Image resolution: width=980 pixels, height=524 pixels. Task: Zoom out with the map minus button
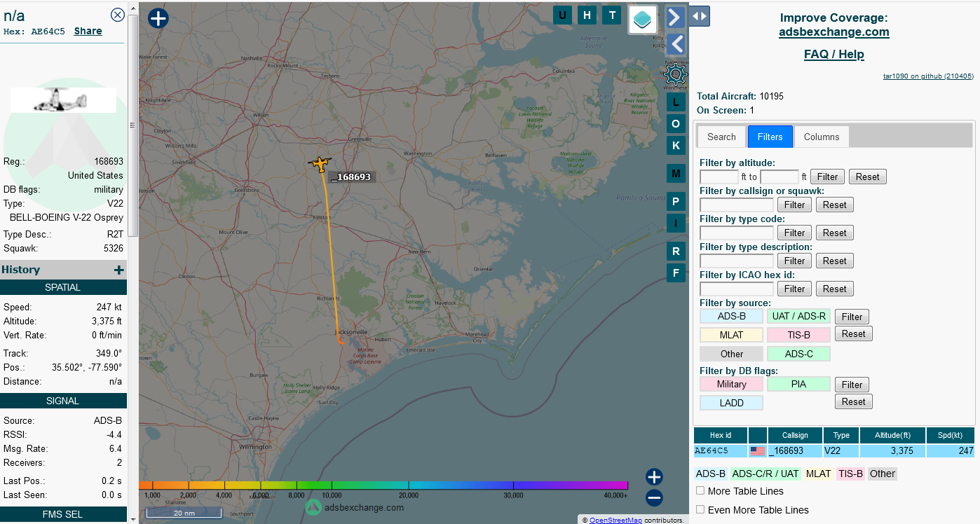(x=654, y=498)
